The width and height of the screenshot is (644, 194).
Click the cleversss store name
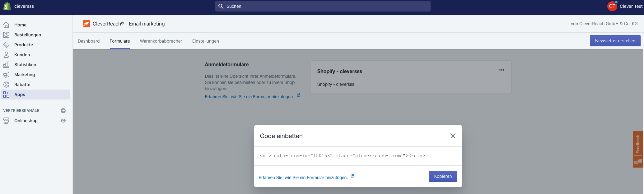24,6
